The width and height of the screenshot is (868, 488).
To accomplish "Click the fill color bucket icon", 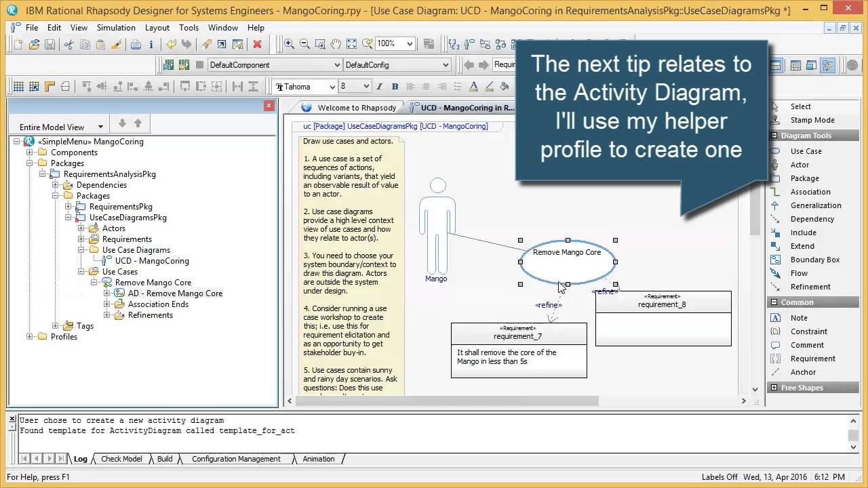I will [x=505, y=87].
